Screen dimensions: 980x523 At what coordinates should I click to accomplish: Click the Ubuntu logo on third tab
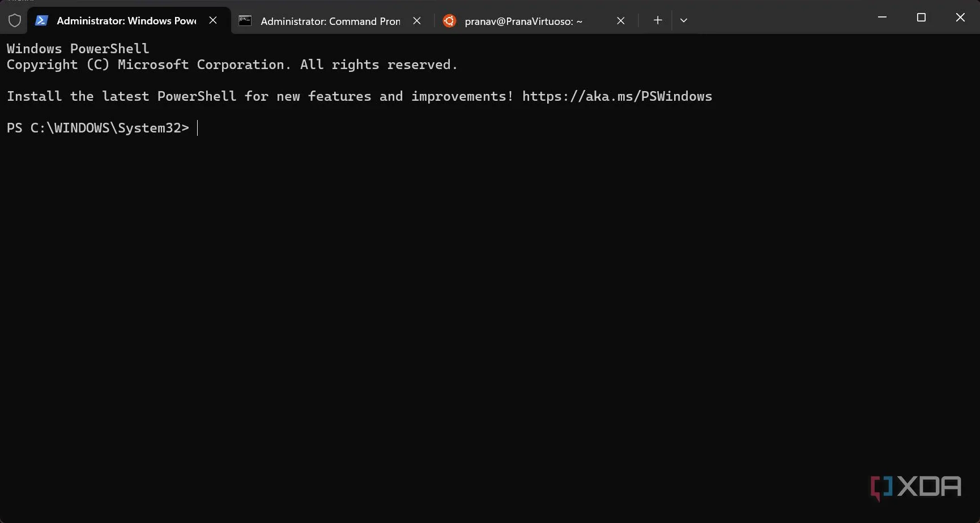[449, 21]
